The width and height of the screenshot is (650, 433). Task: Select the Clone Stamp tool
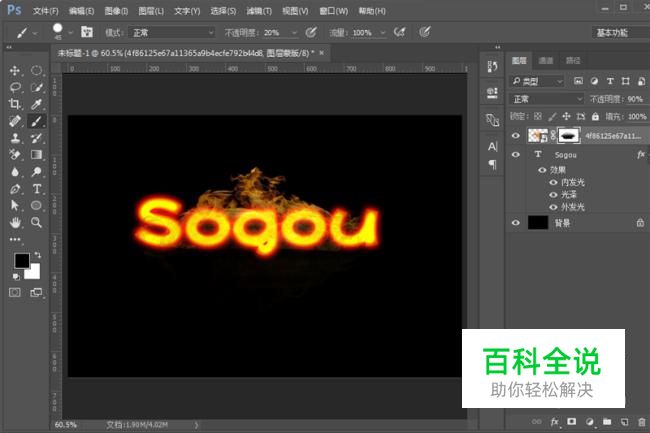15,138
